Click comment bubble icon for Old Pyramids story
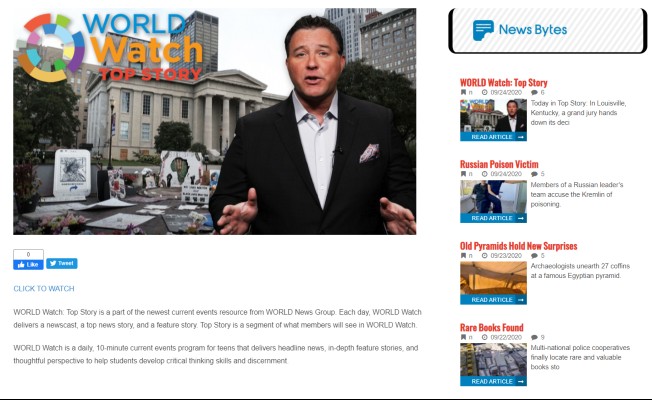652x400 pixels. tap(534, 255)
